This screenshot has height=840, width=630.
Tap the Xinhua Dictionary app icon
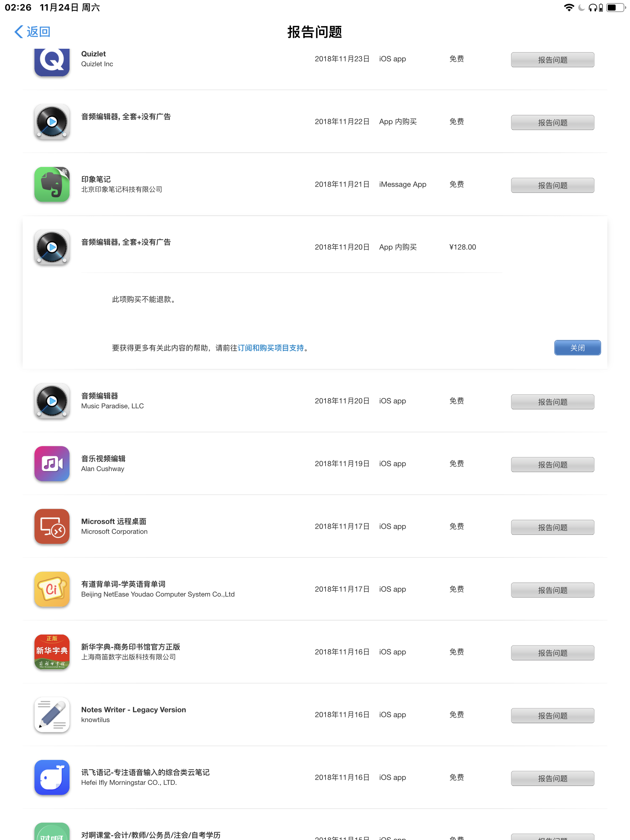(x=52, y=652)
